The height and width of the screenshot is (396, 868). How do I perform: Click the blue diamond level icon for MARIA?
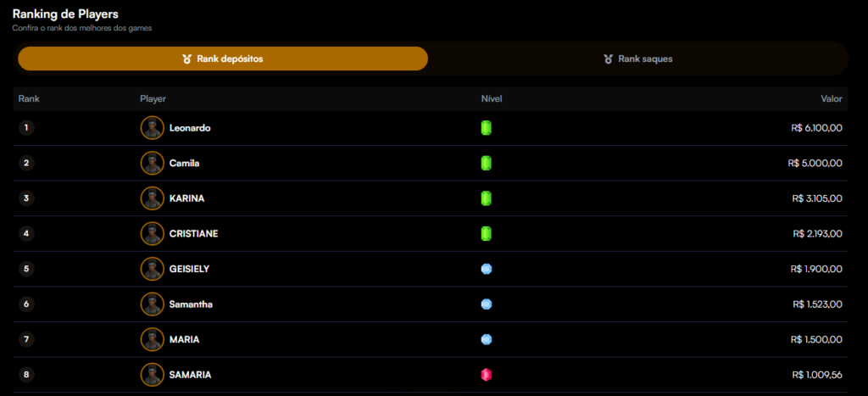(x=486, y=339)
